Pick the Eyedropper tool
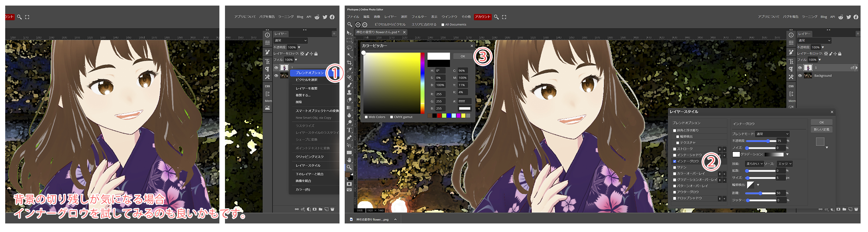Screen dimensions: 868x232 349,70
